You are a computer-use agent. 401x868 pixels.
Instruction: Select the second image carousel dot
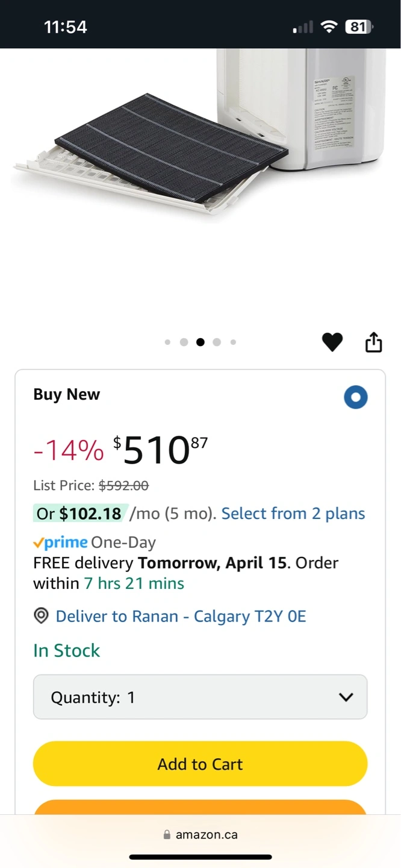(184, 342)
